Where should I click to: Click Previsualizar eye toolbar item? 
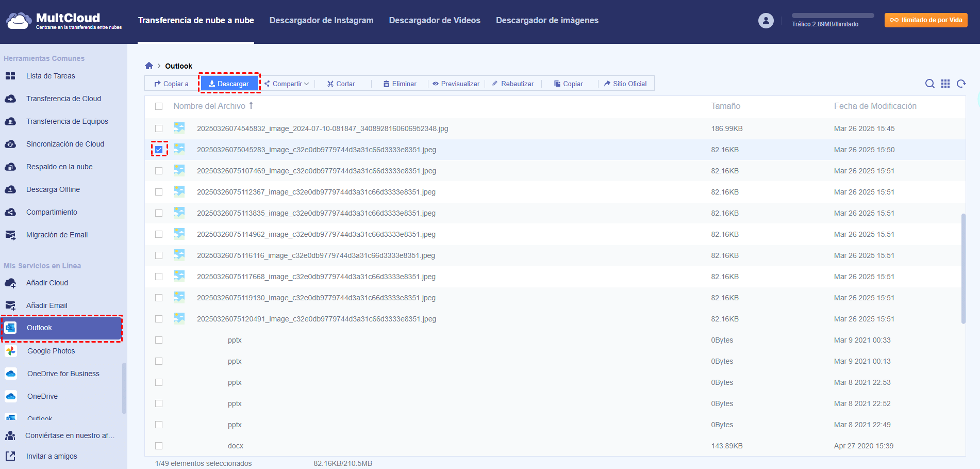(456, 84)
